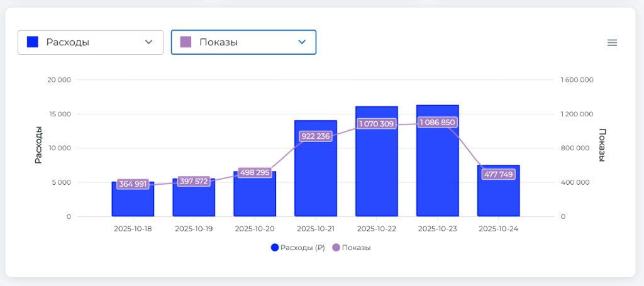Image resolution: width=644 pixels, height=286 pixels.
Task: Click the 1 086 850 data point label
Action: tap(437, 122)
